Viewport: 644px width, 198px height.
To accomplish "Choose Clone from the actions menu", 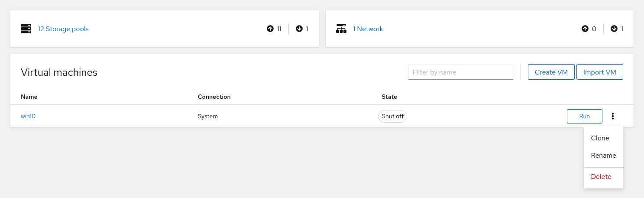I will 600,138.
